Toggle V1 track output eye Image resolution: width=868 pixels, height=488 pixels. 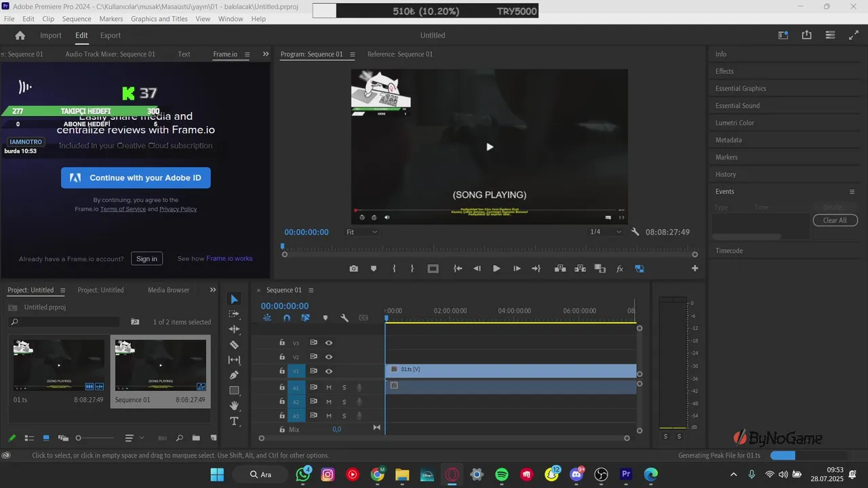tap(329, 371)
